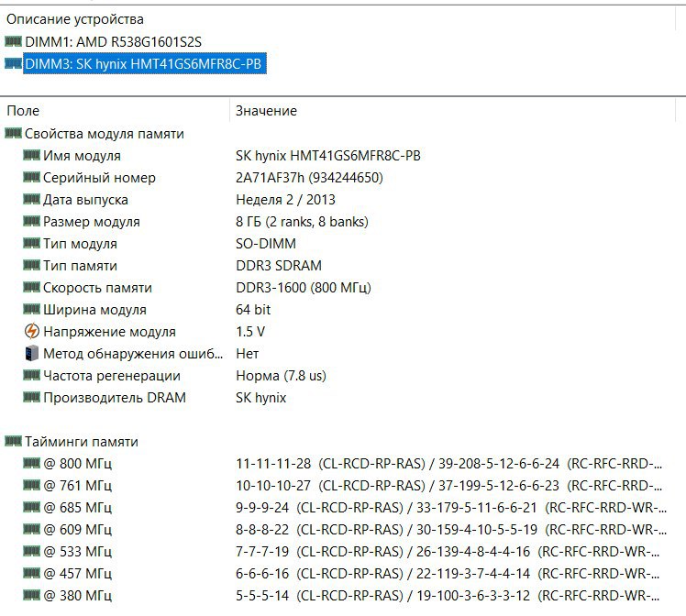Click the 'Описание устройства' header
686x616 pixels.
(x=75, y=19)
